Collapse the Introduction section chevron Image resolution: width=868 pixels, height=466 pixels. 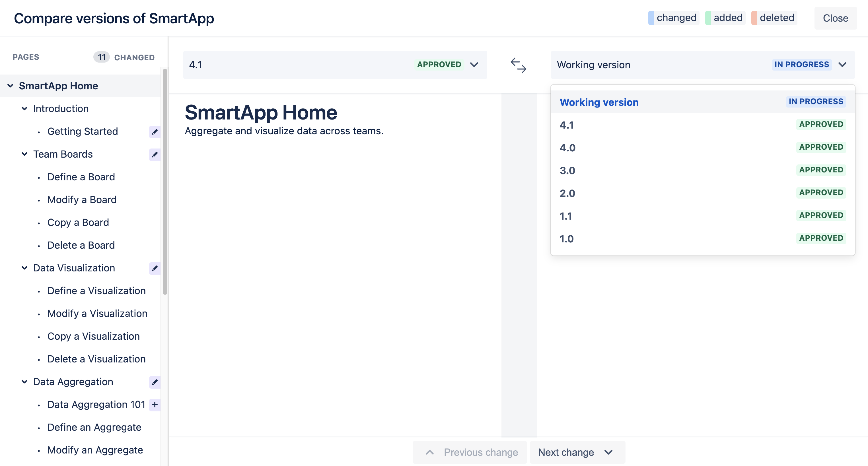click(x=24, y=108)
